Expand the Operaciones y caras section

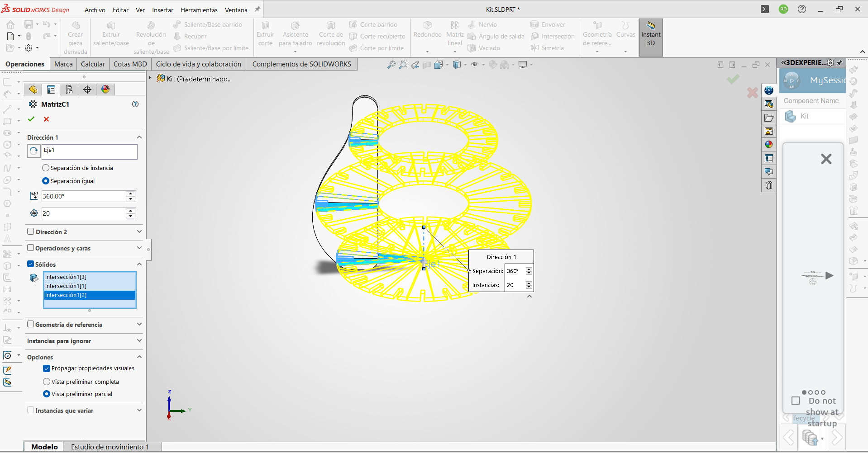(139, 248)
